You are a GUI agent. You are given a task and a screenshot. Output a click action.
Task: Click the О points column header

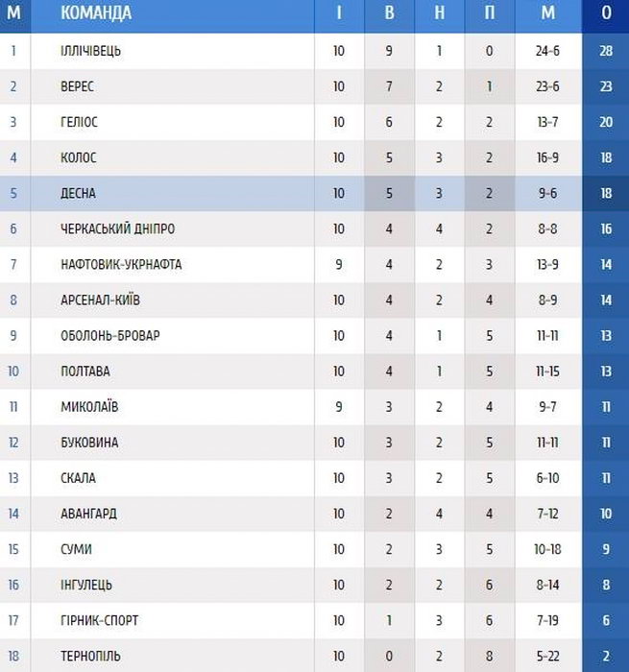tap(606, 13)
